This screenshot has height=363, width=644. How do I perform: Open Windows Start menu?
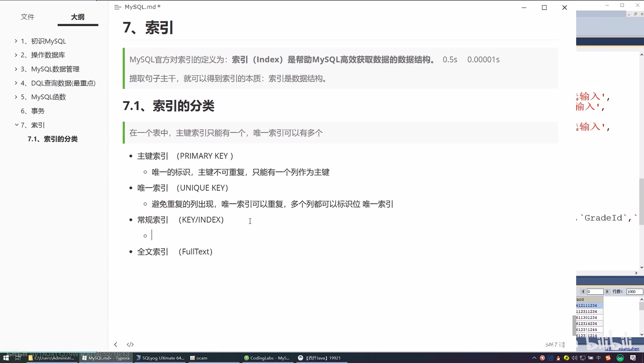(x=6, y=358)
